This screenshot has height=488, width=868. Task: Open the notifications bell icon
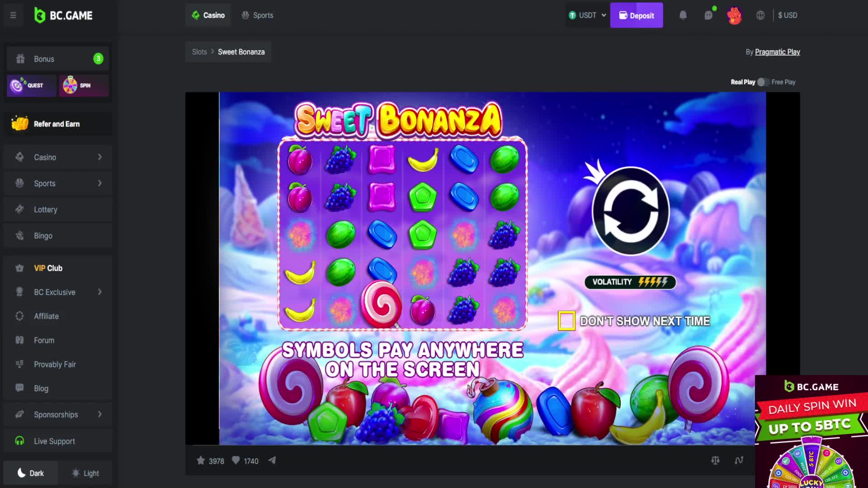click(683, 15)
